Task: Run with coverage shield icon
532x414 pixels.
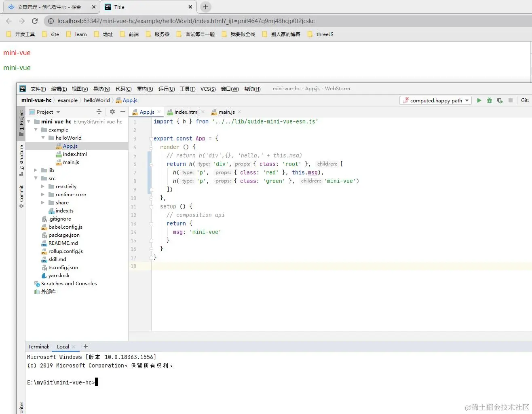Action: [x=500, y=100]
